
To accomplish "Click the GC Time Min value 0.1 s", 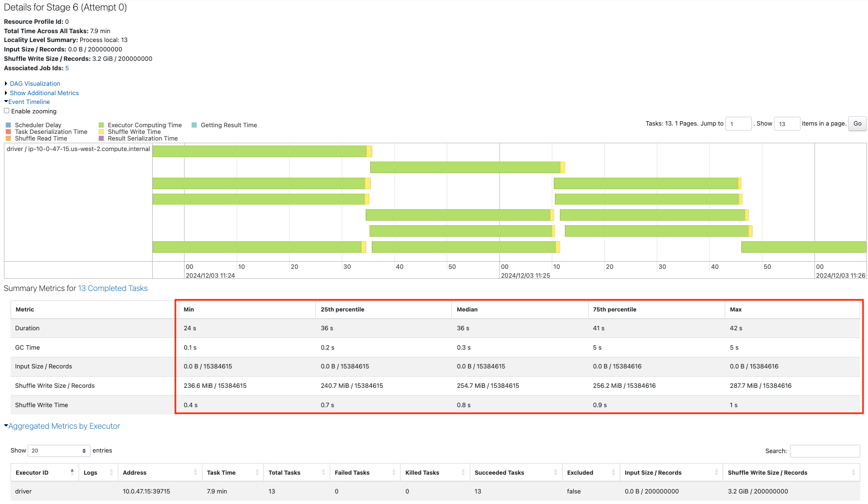I will pyautogui.click(x=190, y=347).
